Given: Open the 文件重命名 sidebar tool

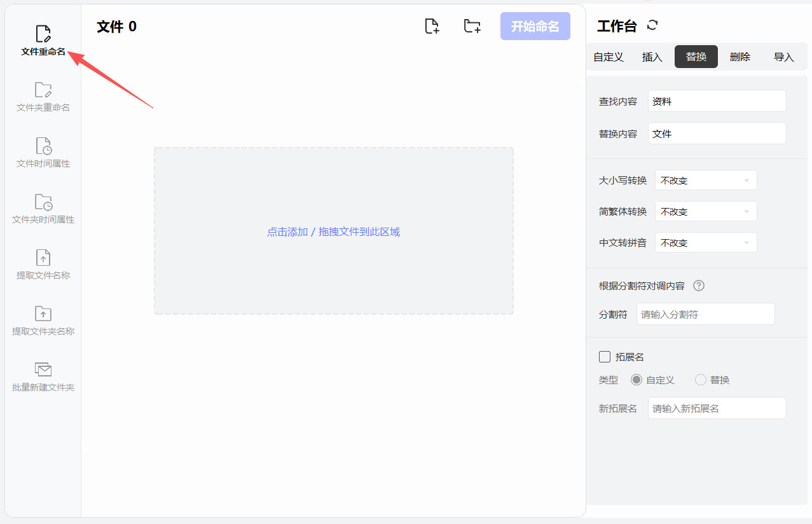Looking at the screenshot, I should point(43,41).
